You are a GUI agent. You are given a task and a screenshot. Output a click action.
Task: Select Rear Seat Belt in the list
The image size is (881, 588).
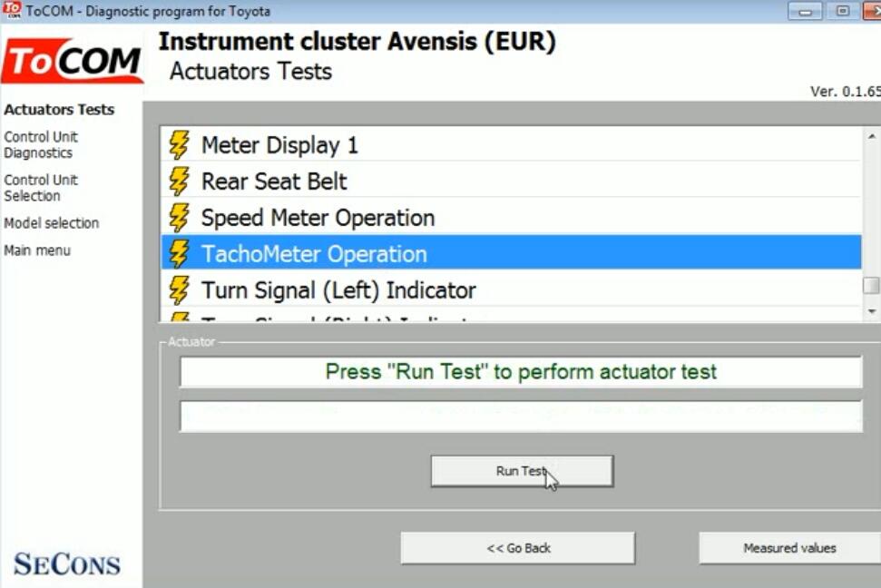(511, 181)
